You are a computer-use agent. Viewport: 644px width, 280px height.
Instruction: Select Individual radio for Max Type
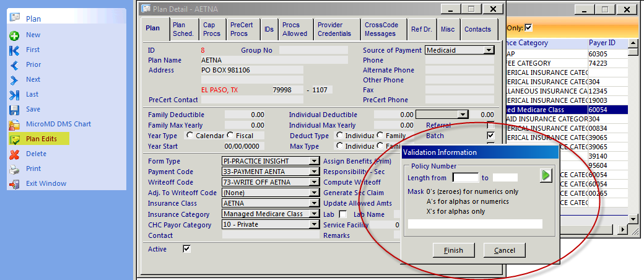click(339, 146)
